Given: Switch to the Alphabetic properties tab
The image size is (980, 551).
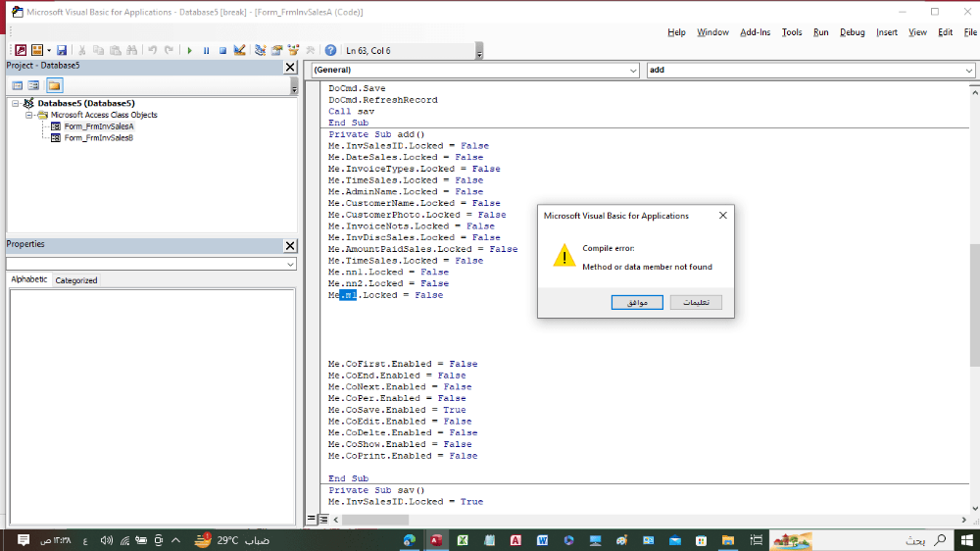Looking at the screenshot, I should (x=28, y=279).
